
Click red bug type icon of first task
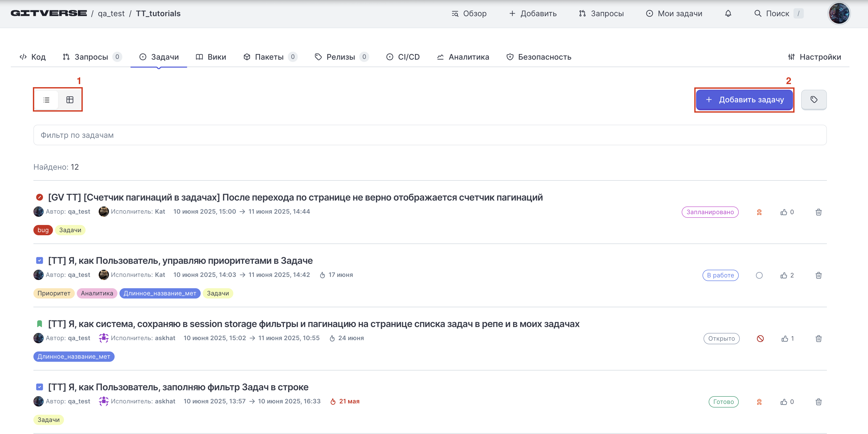pyautogui.click(x=39, y=197)
